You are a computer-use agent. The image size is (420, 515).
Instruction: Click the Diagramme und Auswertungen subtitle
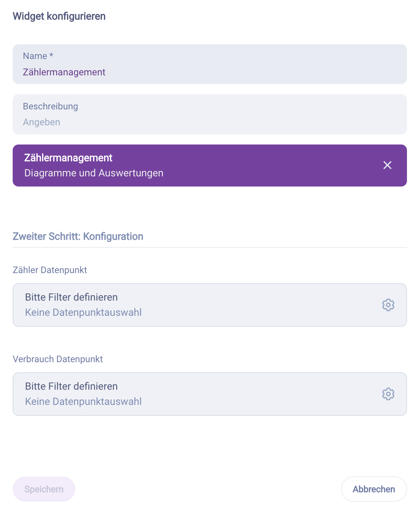tap(94, 173)
